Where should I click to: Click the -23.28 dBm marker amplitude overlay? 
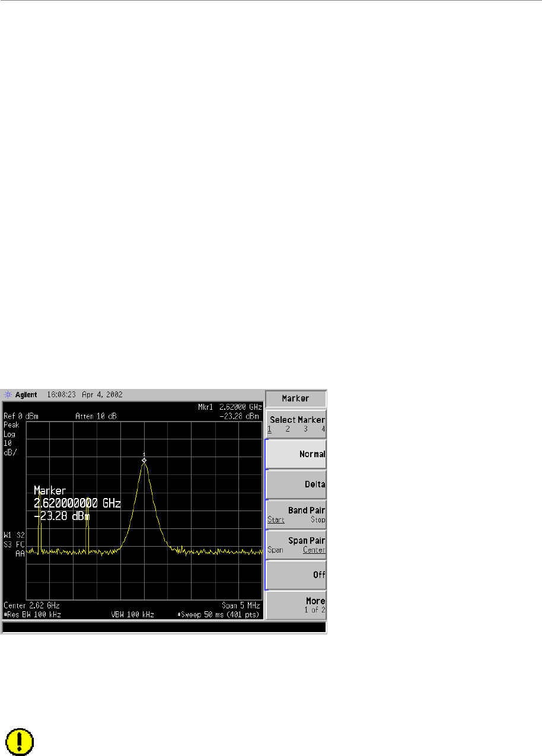tap(62, 516)
